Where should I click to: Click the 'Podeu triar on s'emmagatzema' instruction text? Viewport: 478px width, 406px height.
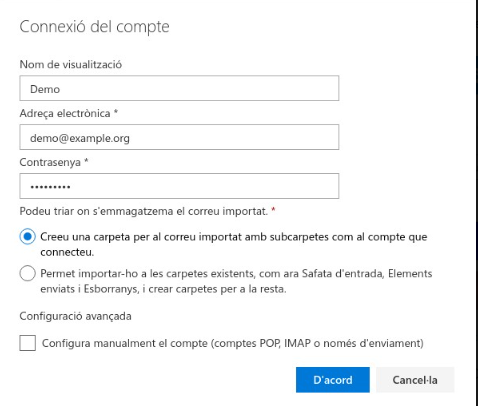(144, 211)
